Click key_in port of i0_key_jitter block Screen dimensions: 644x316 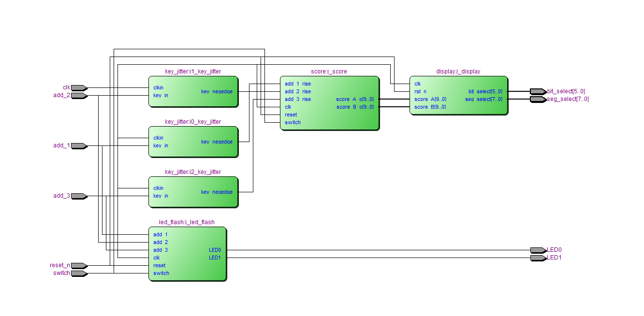point(161,146)
